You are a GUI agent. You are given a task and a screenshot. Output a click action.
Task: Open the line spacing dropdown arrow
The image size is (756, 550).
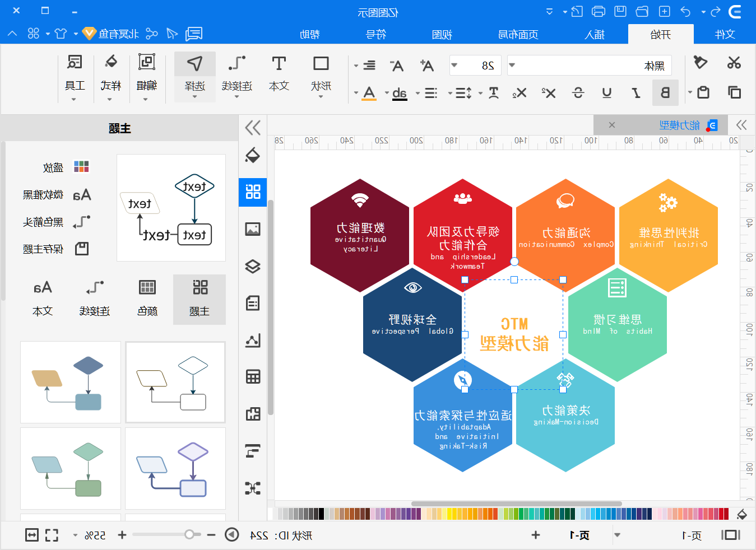click(450, 93)
